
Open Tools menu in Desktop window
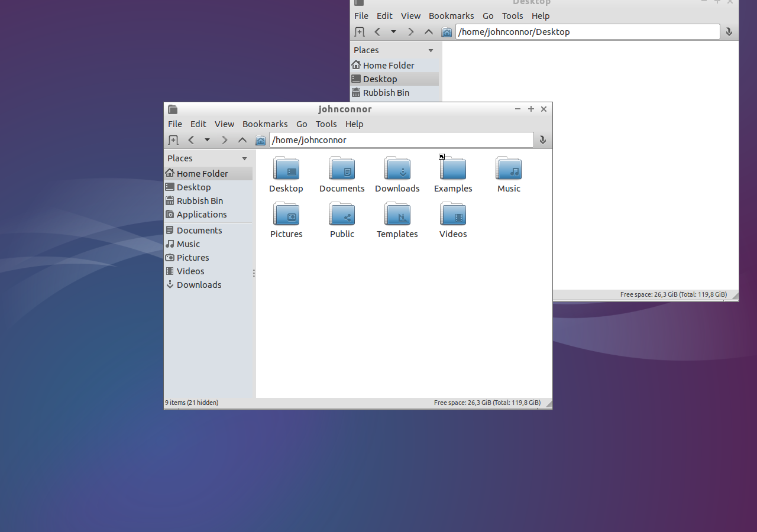coord(512,16)
